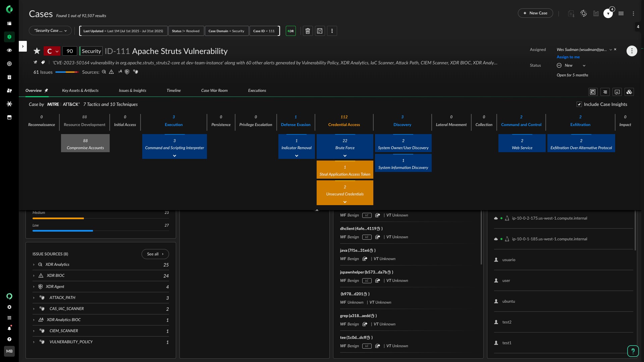Open the Security Case saved filter dropdown

pyautogui.click(x=50, y=31)
